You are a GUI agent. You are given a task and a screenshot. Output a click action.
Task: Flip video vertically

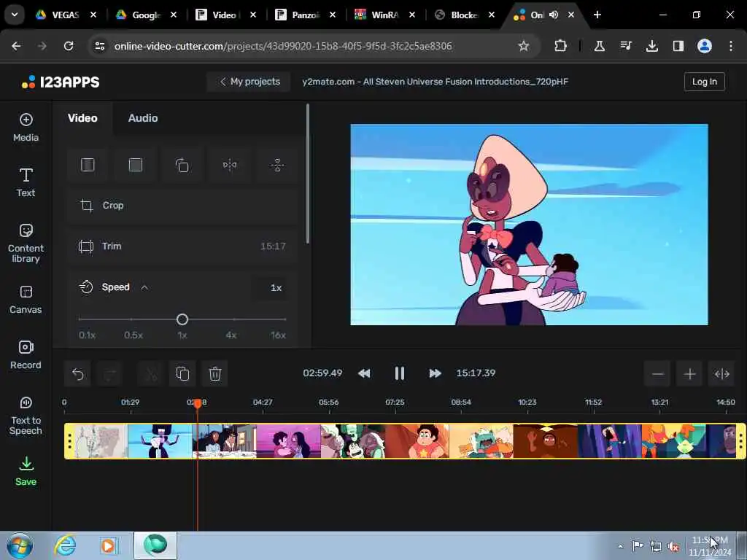coord(277,165)
